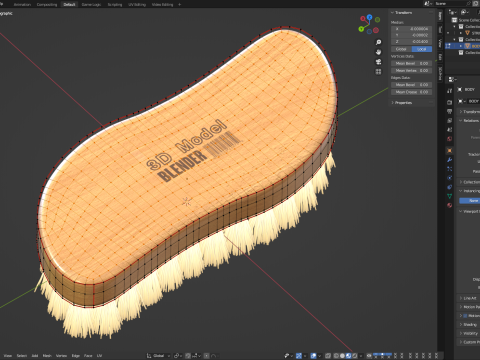Screen dimensions: 480x360
Task: Open the Object Constraints tab icon
Action: pos(449,187)
